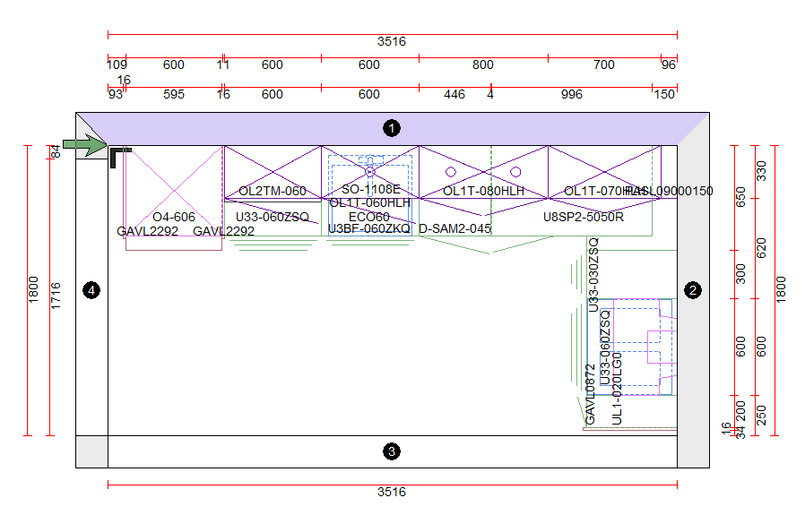Select the left 1800 height dimension
Screen dimensions: 805x532
coord(33,290)
